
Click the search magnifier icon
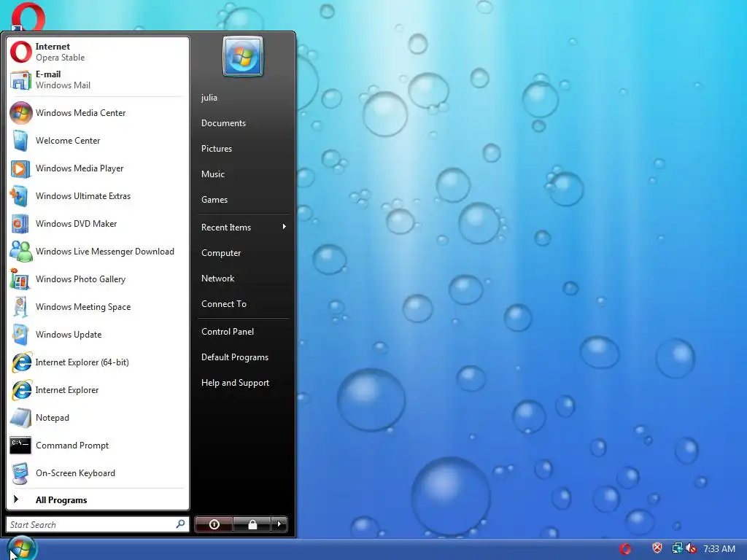point(181,524)
